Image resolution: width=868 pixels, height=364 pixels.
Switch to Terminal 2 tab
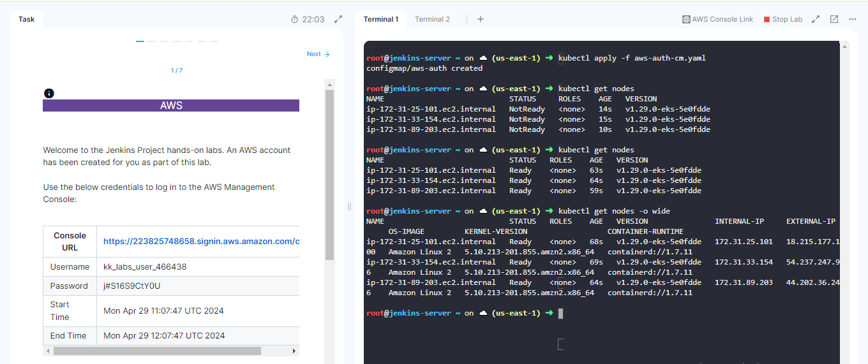[x=432, y=19]
